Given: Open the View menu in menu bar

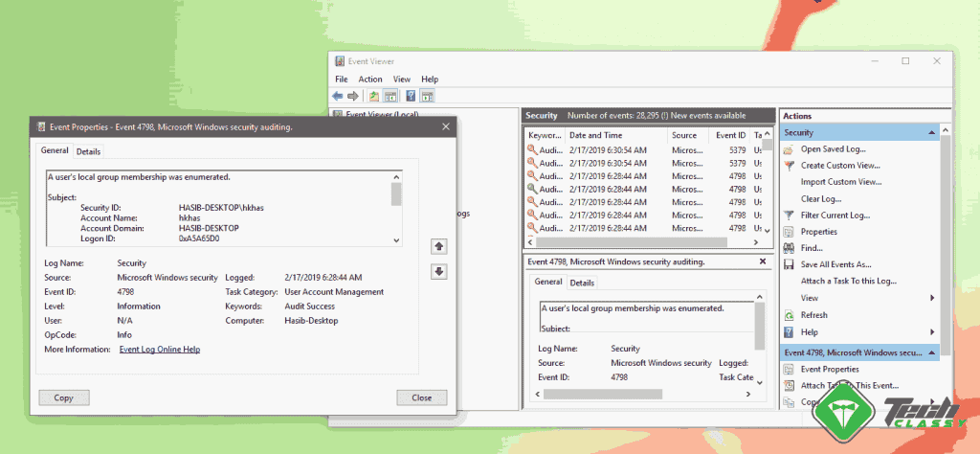Looking at the screenshot, I should point(402,79).
